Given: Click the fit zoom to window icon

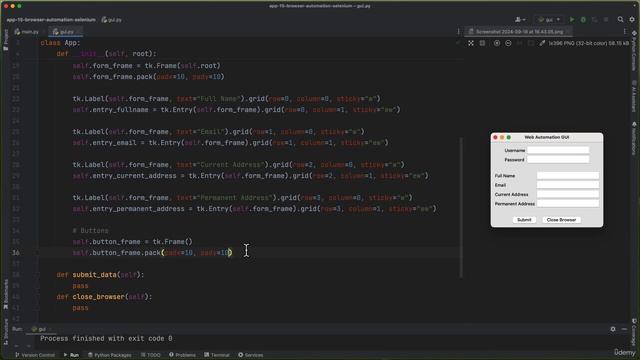Looking at the screenshot, I should click(471, 43).
